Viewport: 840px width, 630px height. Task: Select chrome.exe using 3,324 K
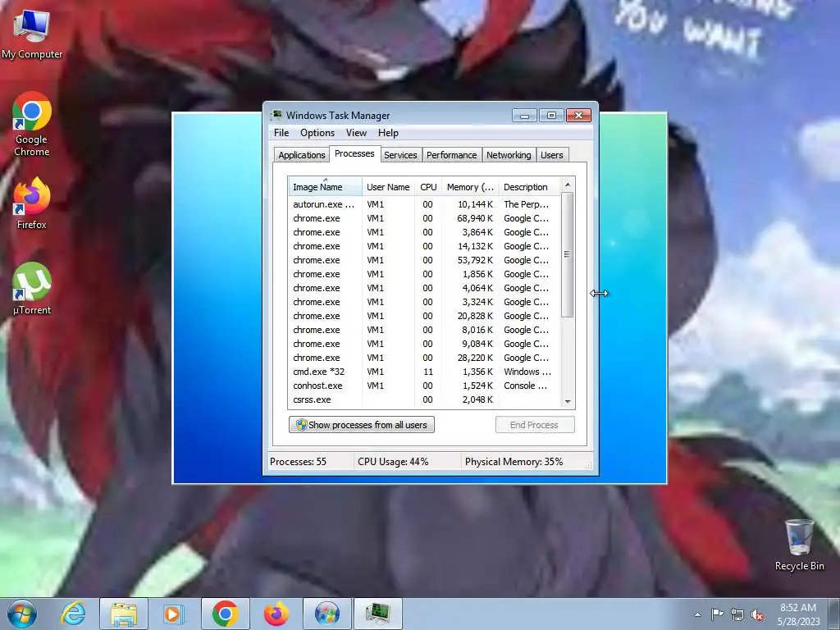424,302
